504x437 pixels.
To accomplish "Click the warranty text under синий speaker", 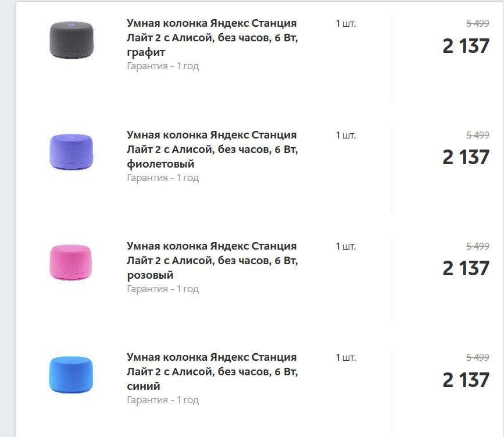I will tap(163, 400).
